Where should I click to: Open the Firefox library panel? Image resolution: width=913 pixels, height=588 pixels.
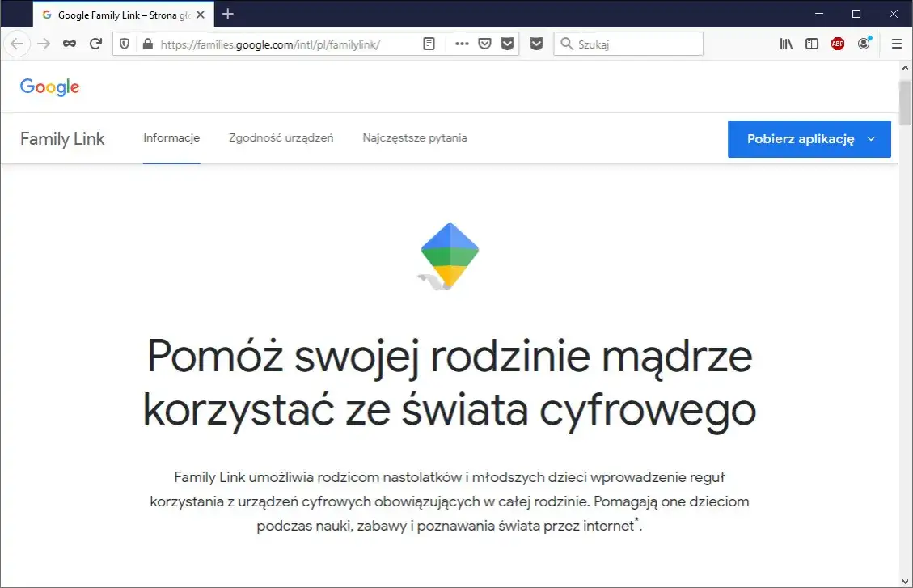[x=785, y=44]
